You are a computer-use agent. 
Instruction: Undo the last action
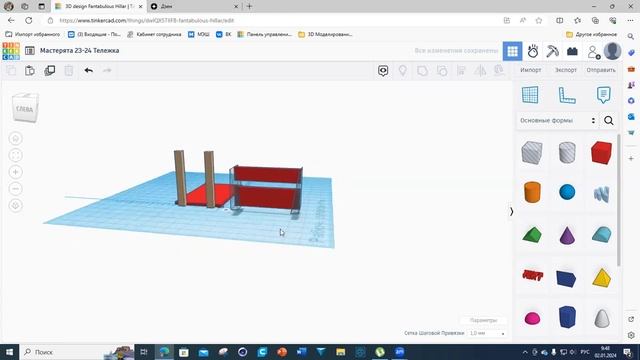pyautogui.click(x=89, y=71)
